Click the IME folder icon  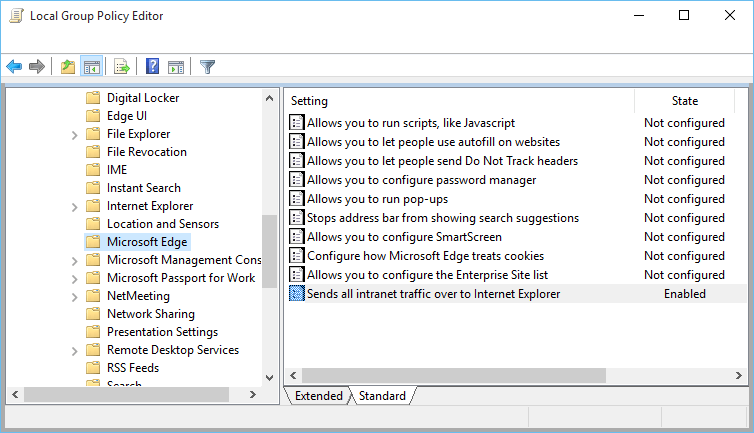[93, 170]
